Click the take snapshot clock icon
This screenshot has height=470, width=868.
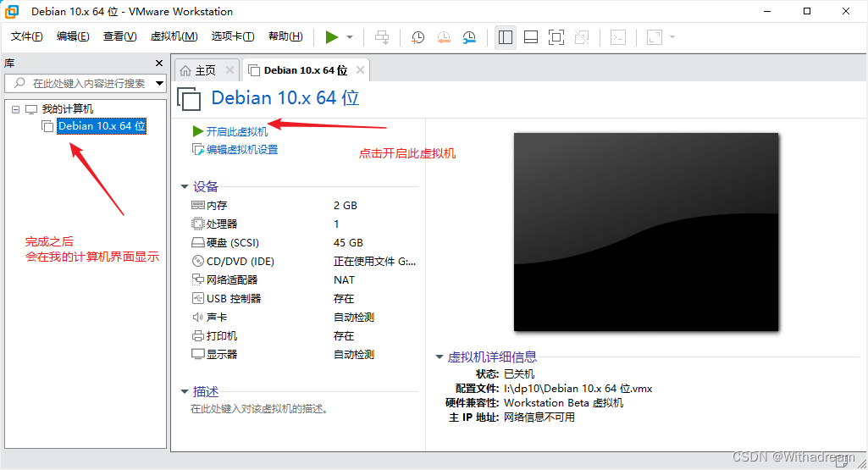(x=418, y=37)
